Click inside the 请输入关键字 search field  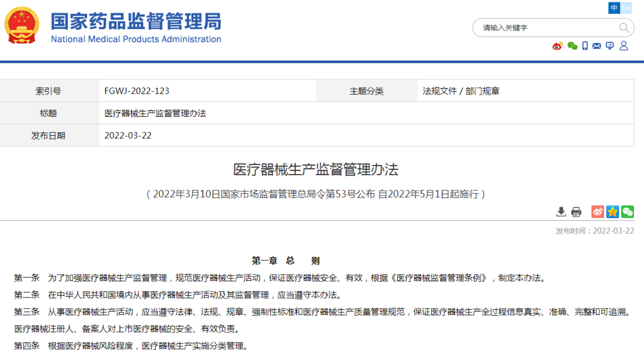coord(537,27)
